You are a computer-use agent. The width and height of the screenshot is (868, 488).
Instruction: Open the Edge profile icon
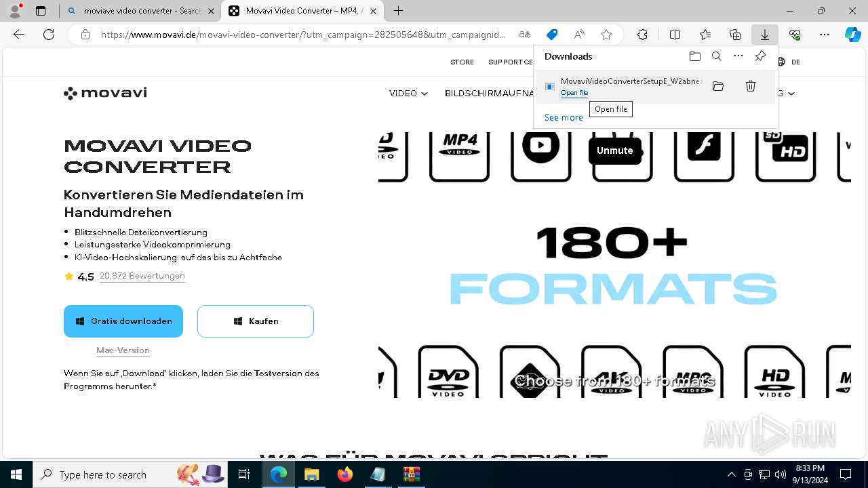click(x=15, y=11)
